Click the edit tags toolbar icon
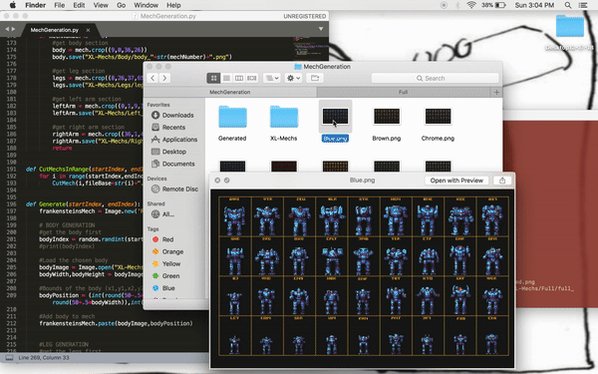The width and height of the screenshot is (598, 374). (315, 78)
